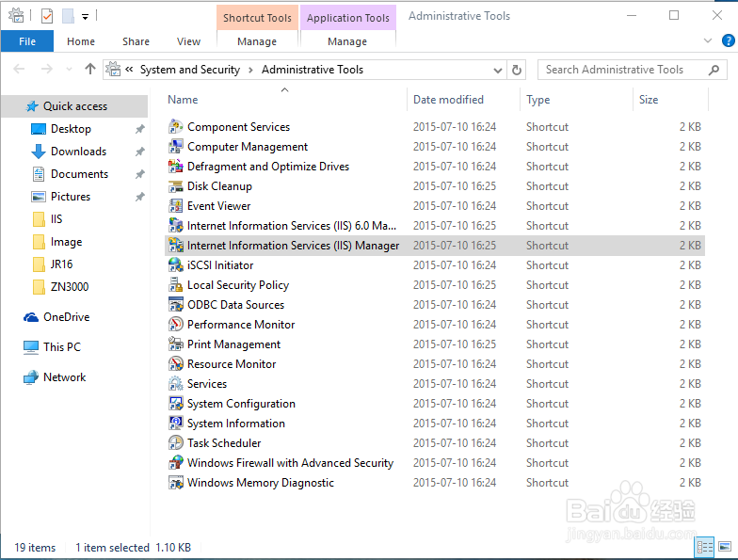Viewport: 738px width, 560px height.
Task: Open Downloads in Quick access
Action: pos(69,152)
